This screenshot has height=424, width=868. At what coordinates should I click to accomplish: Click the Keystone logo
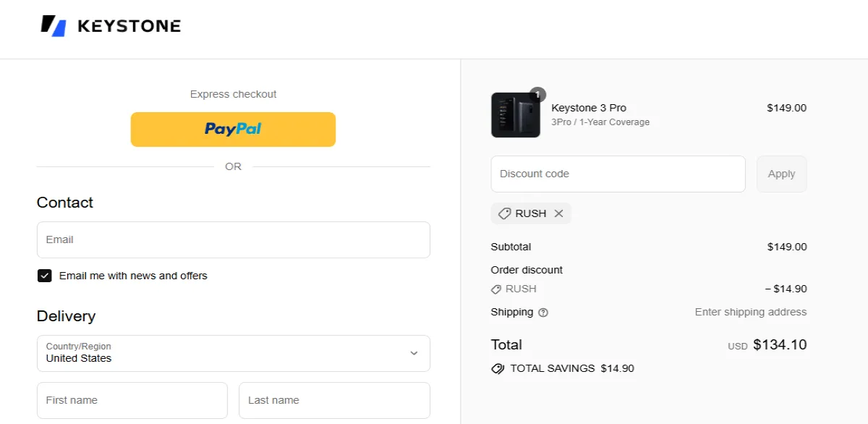(x=110, y=25)
